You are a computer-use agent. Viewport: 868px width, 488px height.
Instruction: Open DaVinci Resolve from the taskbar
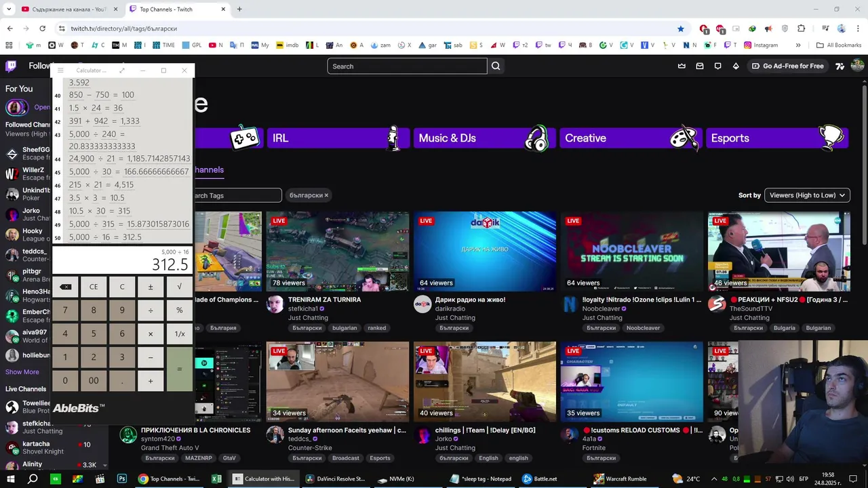(334, 479)
